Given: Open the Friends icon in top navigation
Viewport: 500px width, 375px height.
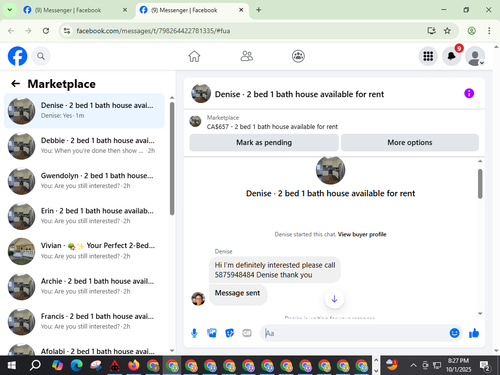Looking at the screenshot, I should (247, 56).
